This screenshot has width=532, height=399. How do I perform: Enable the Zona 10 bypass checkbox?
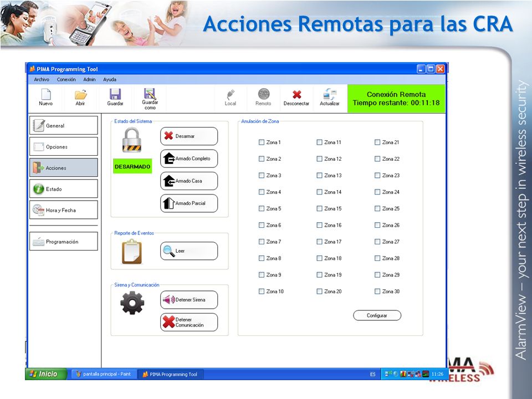(261, 291)
